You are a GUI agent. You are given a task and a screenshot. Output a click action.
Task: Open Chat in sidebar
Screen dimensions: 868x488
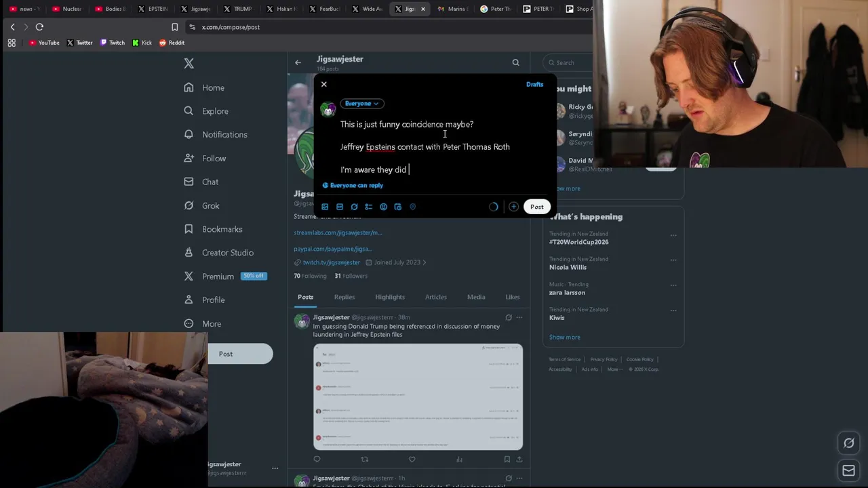pos(201,182)
